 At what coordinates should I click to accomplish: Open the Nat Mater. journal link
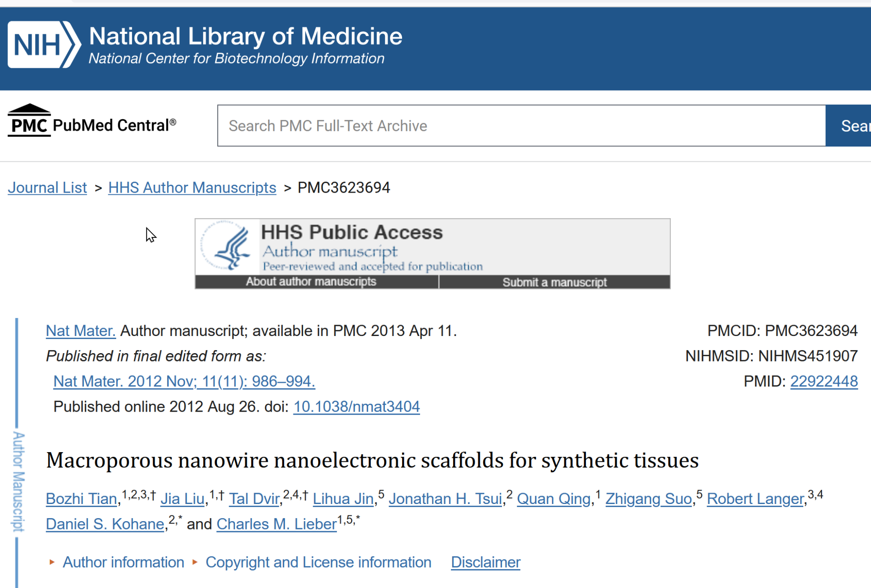click(x=81, y=331)
